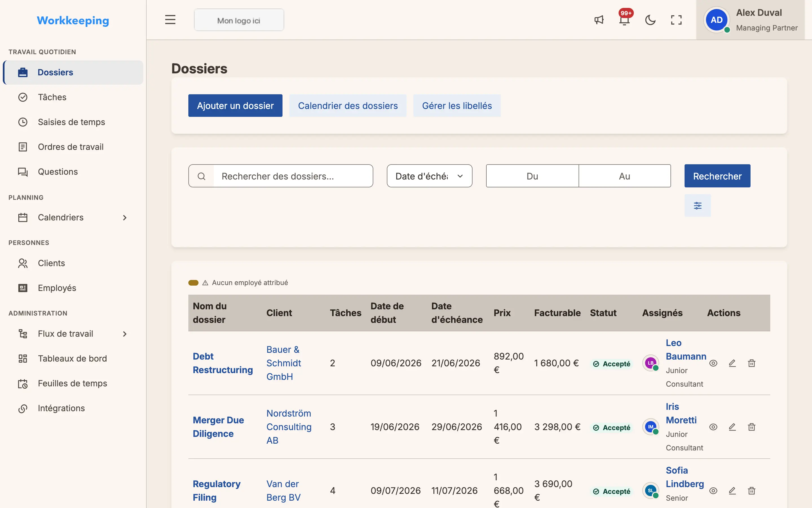Edit the Merger Due Diligence pencil icon

(732, 427)
